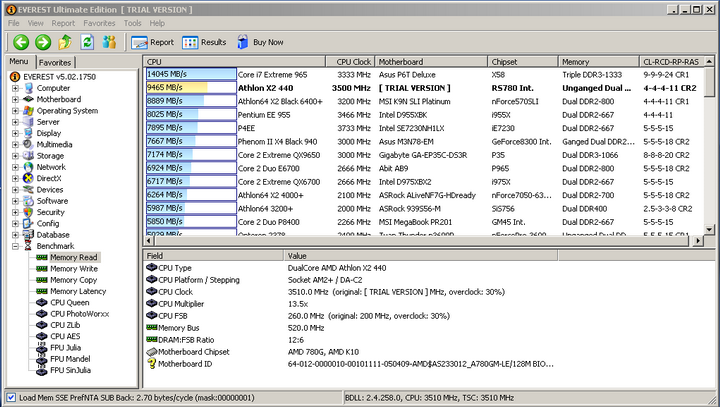
Task: Collapse the Benchmark tree node
Action: coord(15,246)
